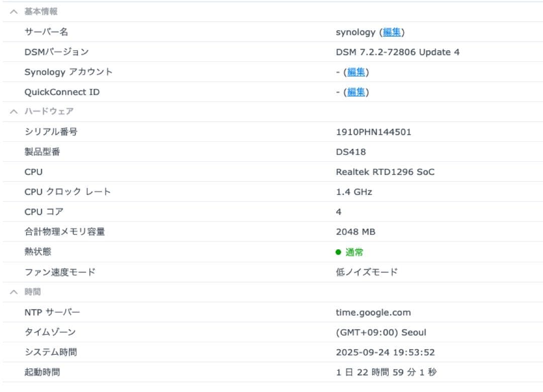The height and width of the screenshot is (392, 543).
Task: Click the chevron icon next to ハードウェア
Action: click(13, 111)
